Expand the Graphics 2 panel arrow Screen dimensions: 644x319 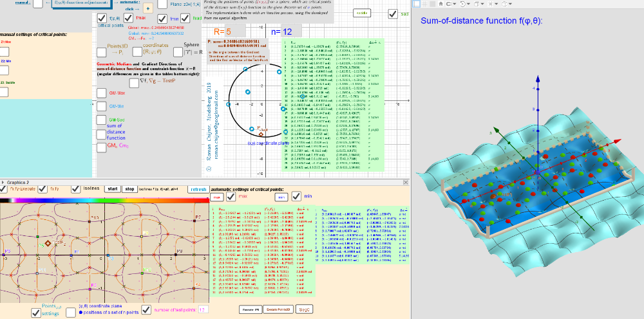point(3,182)
